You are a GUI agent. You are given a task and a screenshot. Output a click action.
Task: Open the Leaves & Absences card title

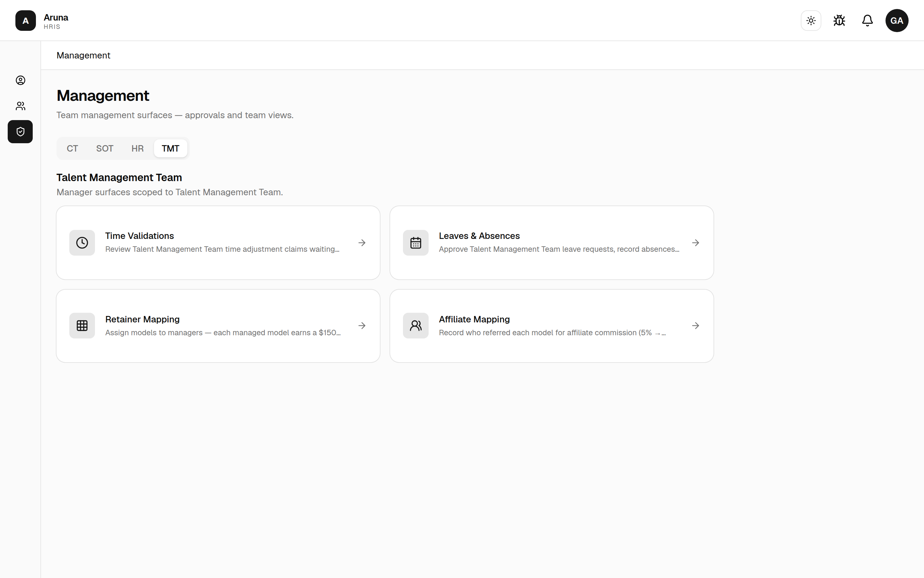pyautogui.click(x=479, y=236)
